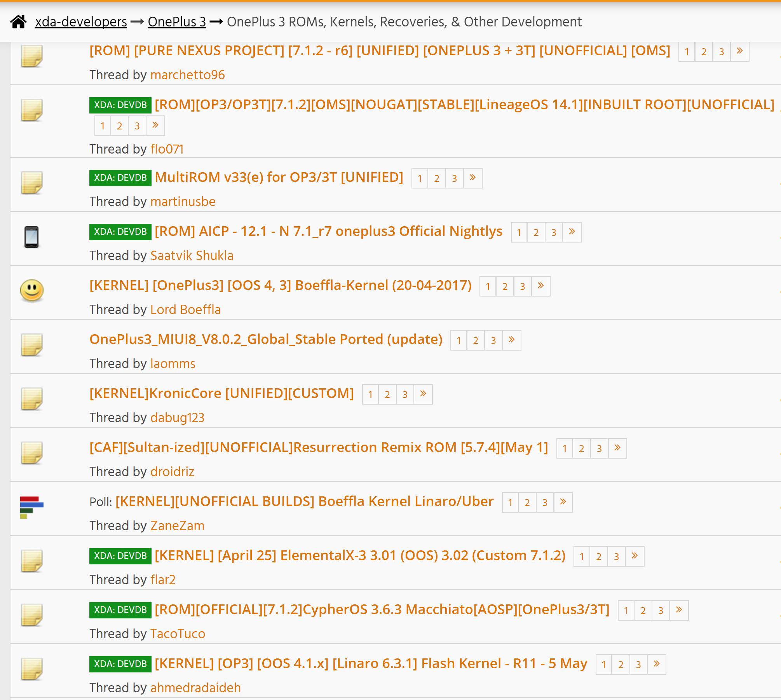Go to page 3 of LineageOS thread
The image size is (781, 700).
(137, 126)
